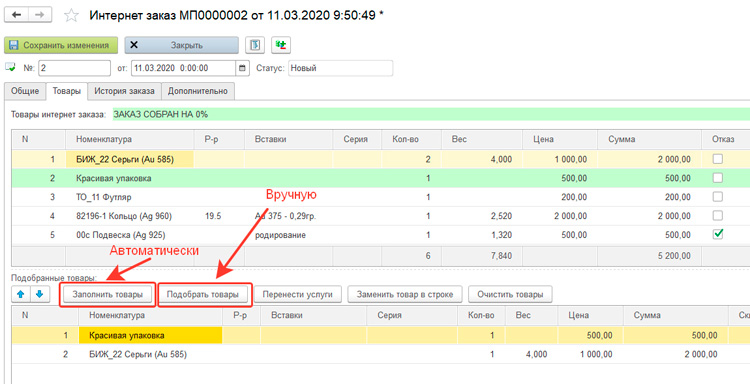Click the Статус field showing Новый
750x384 pixels.
pyautogui.click(x=341, y=68)
